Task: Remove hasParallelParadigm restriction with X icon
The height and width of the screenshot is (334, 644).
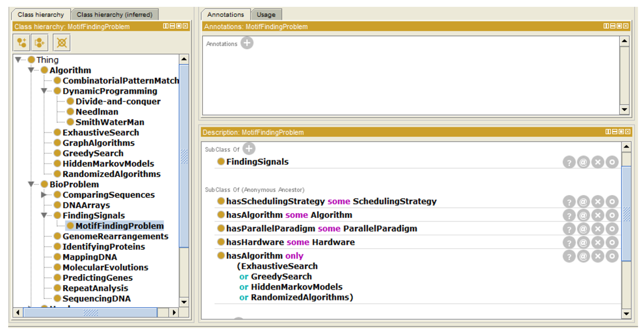Action: (598, 229)
